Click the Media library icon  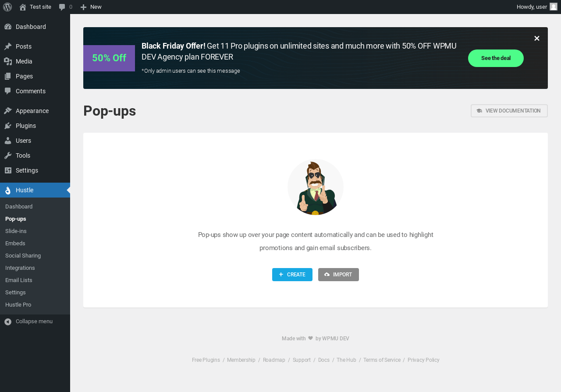8,61
